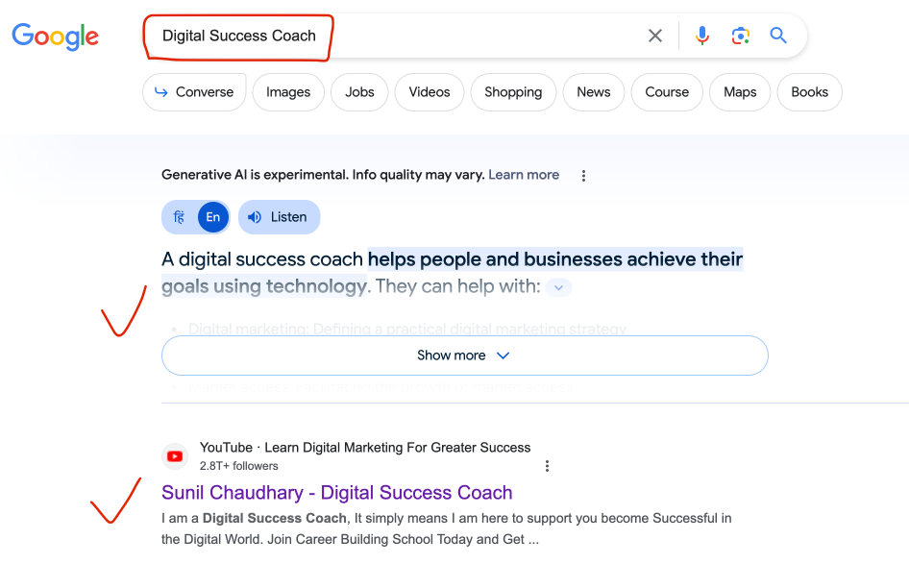Clear the search box with the X
The image size is (909, 588).
coord(655,35)
